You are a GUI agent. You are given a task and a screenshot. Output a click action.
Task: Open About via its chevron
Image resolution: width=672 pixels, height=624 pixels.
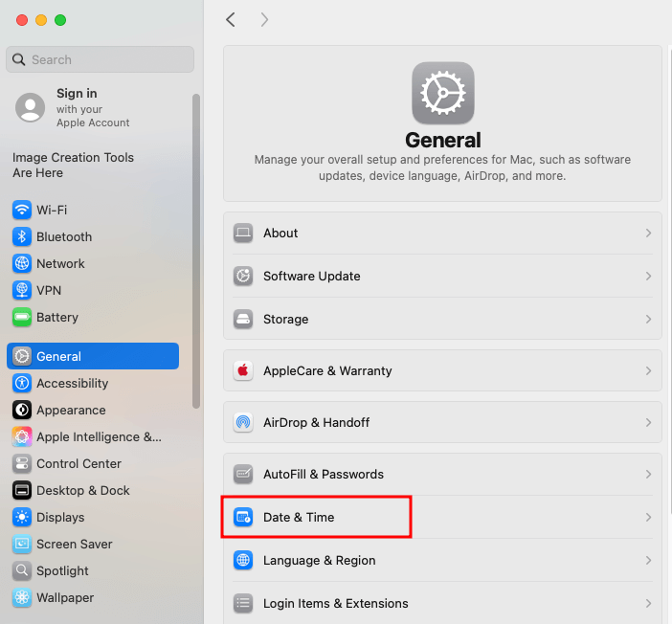[x=648, y=233]
